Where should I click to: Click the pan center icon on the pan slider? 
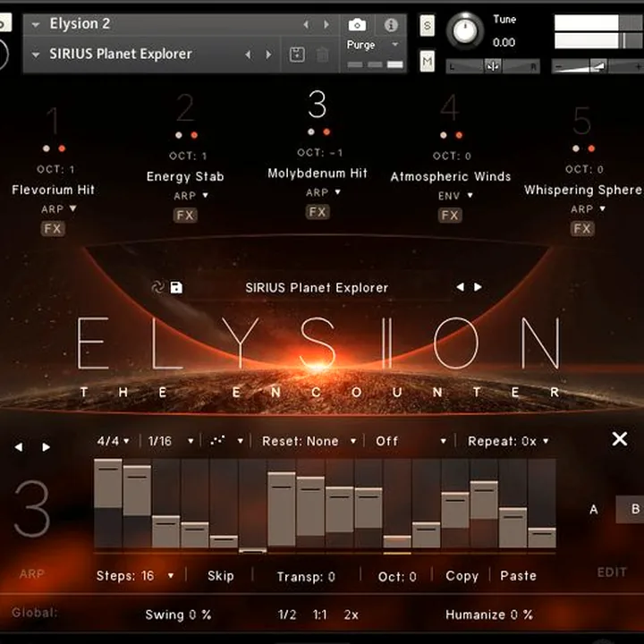click(x=493, y=66)
